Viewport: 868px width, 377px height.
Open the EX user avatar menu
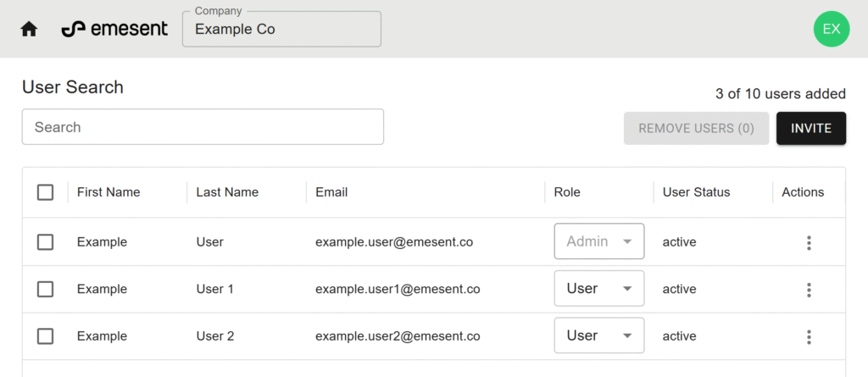831,29
